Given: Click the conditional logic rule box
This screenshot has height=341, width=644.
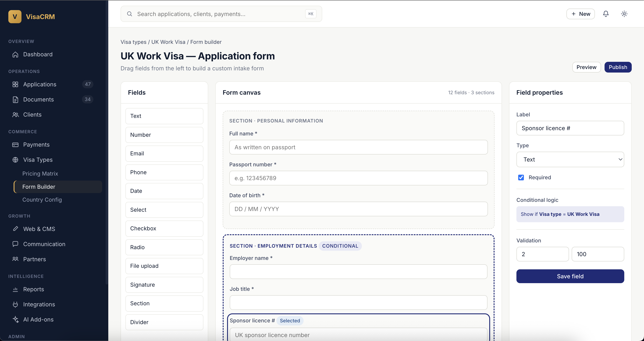Looking at the screenshot, I should [x=570, y=214].
